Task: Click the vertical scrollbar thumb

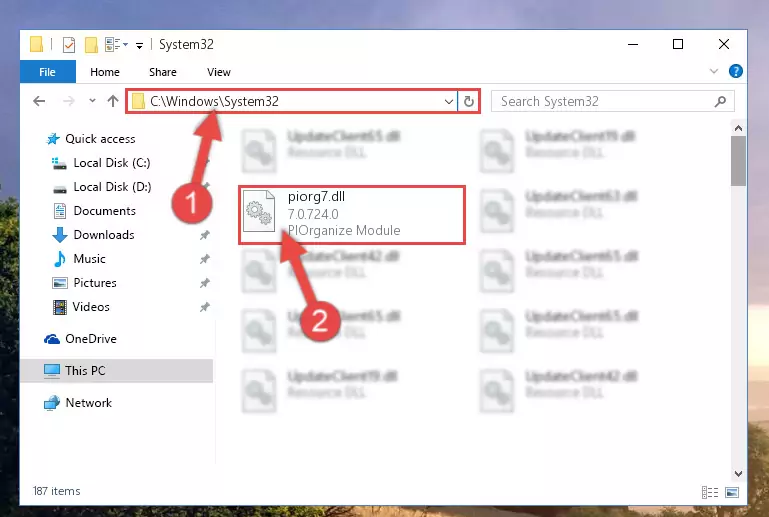Action: coord(738,161)
